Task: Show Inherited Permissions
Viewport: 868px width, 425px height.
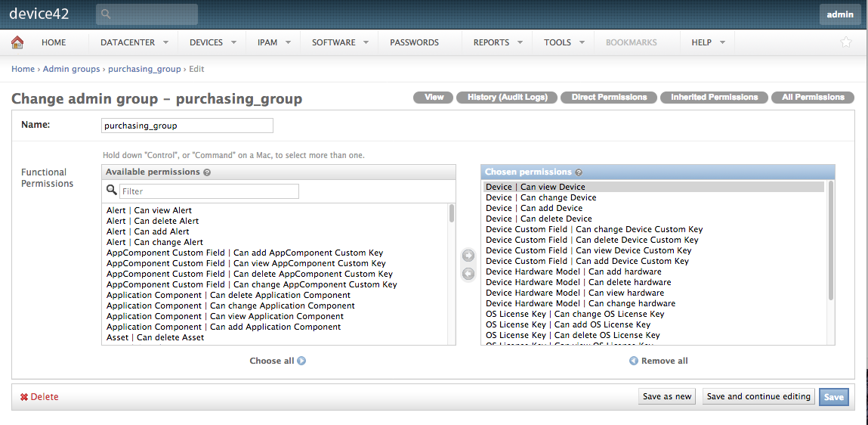Action: point(714,97)
